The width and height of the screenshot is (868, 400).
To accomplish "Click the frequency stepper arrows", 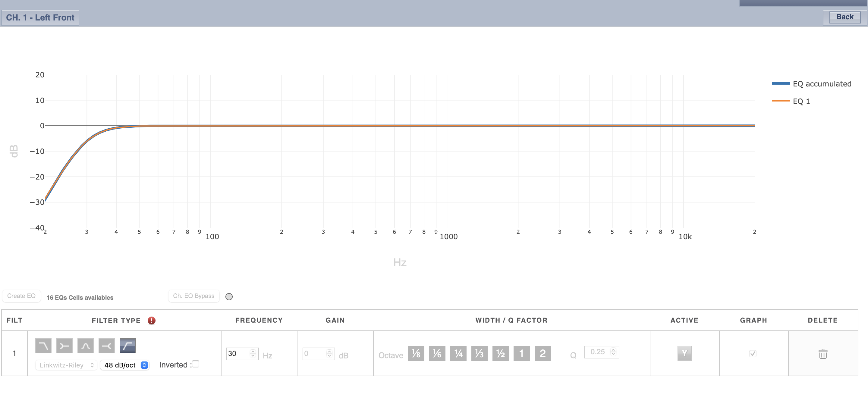I will point(253,353).
